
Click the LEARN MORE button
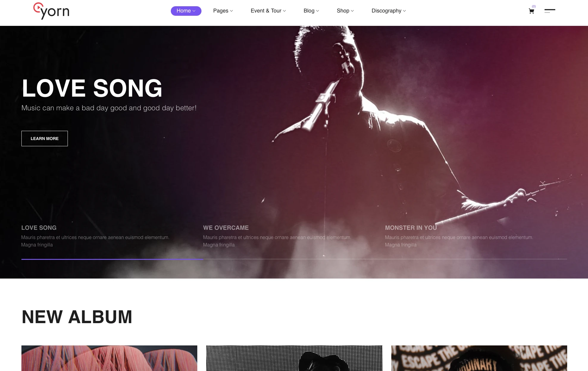pyautogui.click(x=45, y=139)
